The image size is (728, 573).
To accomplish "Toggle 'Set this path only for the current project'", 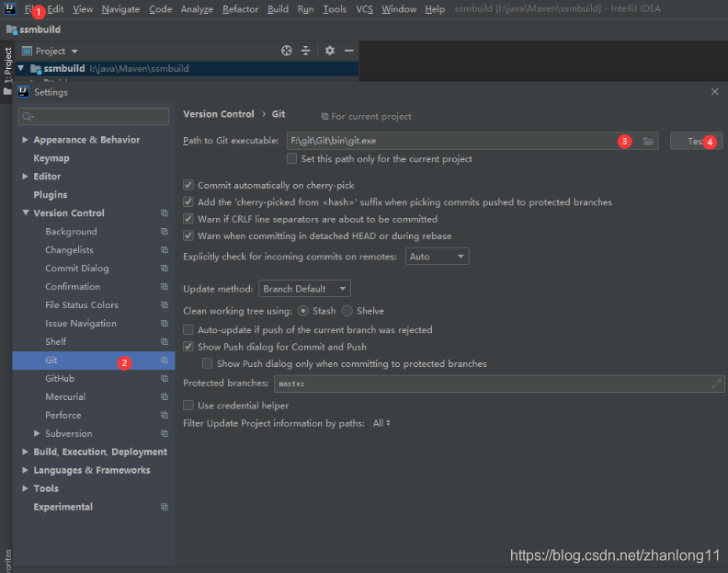I will pyautogui.click(x=291, y=159).
